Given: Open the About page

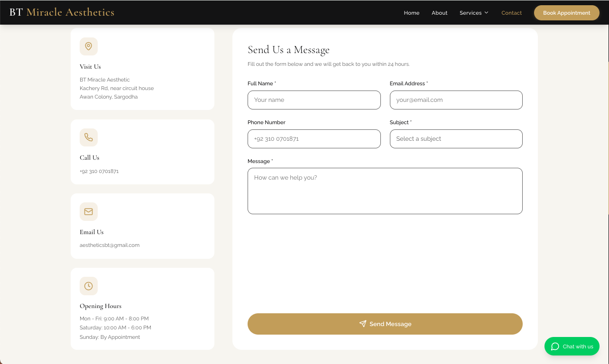Looking at the screenshot, I should (439, 13).
